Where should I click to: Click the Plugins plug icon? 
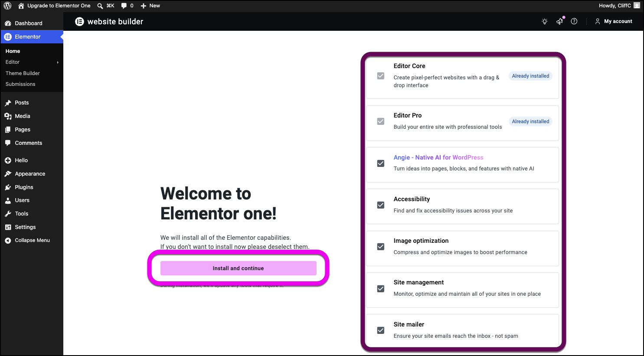8,187
